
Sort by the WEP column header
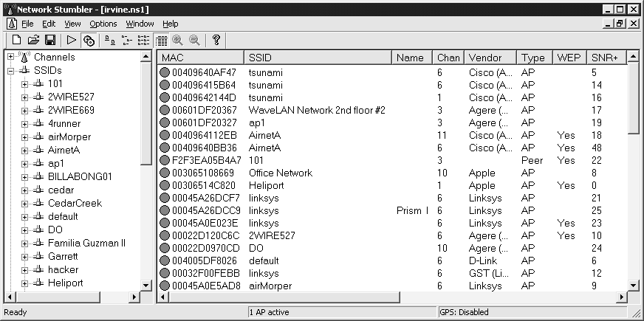(569, 58)
